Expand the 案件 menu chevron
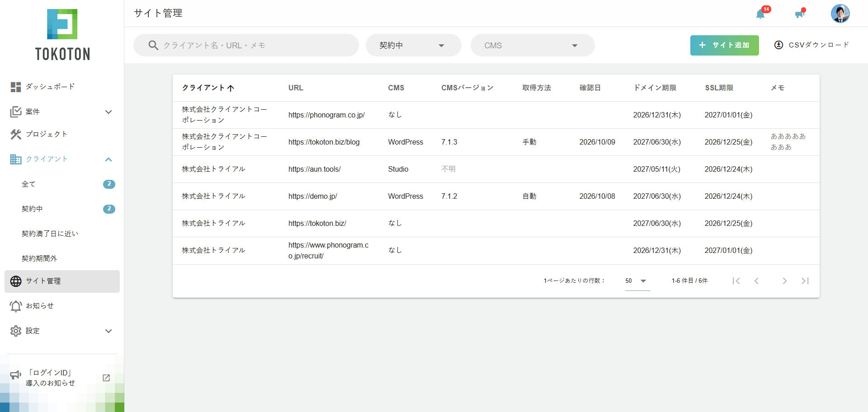This screenshot has height=412, width=868. [x=108, y=112]
